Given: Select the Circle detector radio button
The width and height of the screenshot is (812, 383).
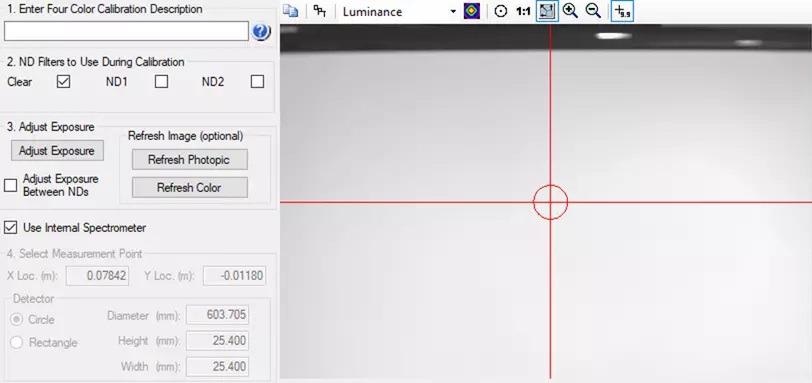Looking at the screenshot, I should pyautogui.click(x=17, y=319).
